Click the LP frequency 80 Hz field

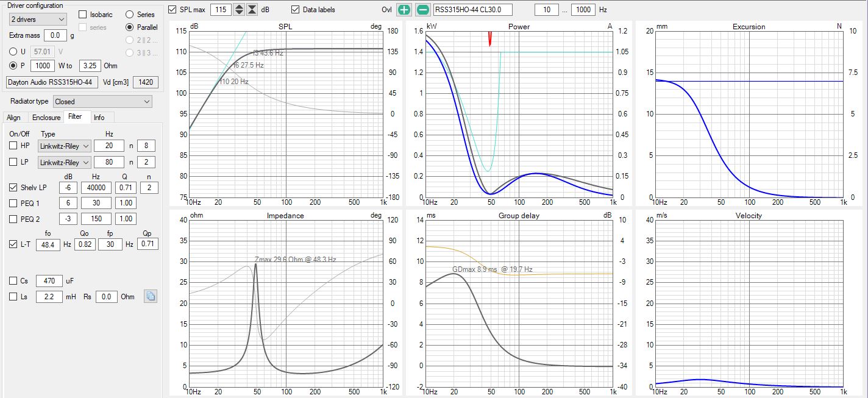tap(109, 162)
